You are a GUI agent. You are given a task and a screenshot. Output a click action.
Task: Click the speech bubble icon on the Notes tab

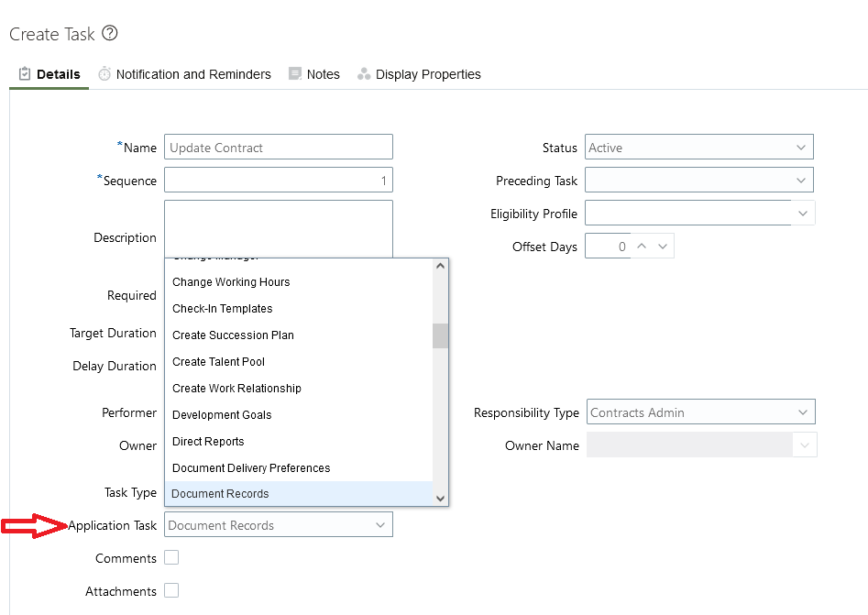pos(293,73)
